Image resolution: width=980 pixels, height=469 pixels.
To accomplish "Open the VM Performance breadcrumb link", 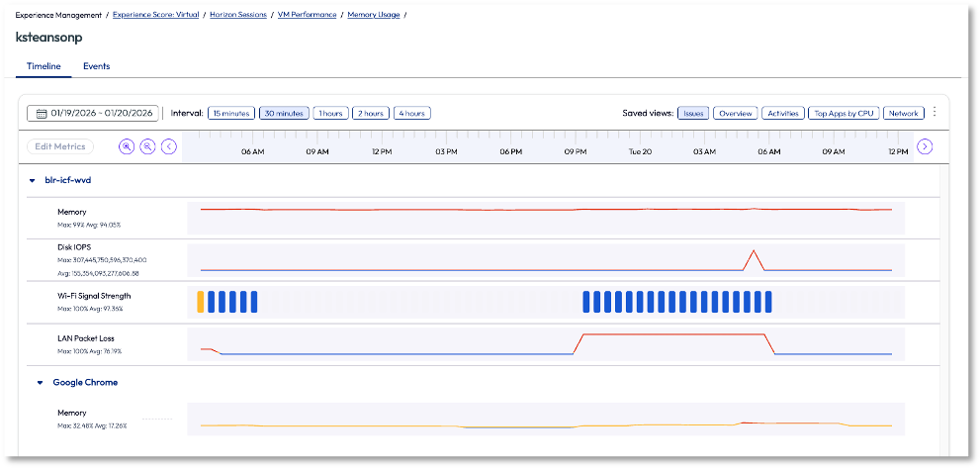I will [306, 15].
